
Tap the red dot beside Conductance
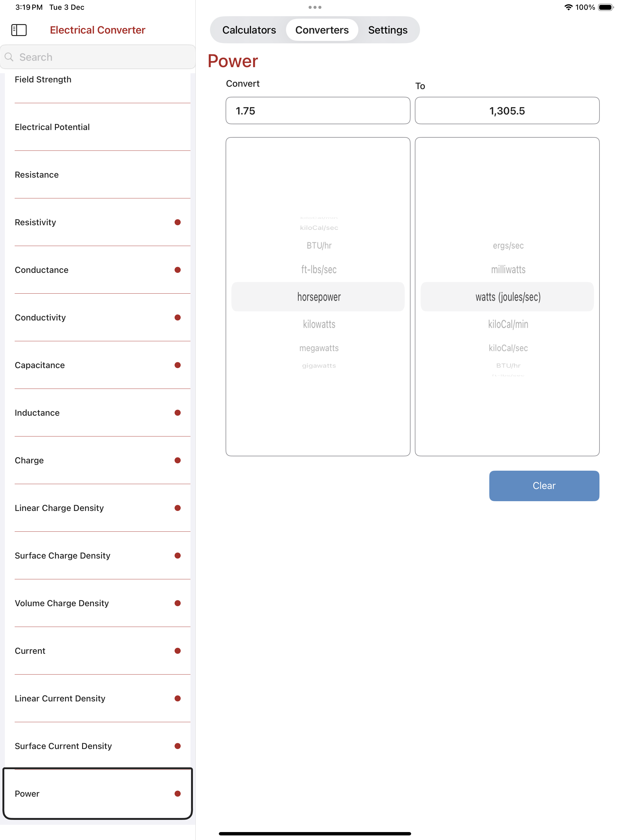click(177, 270)
